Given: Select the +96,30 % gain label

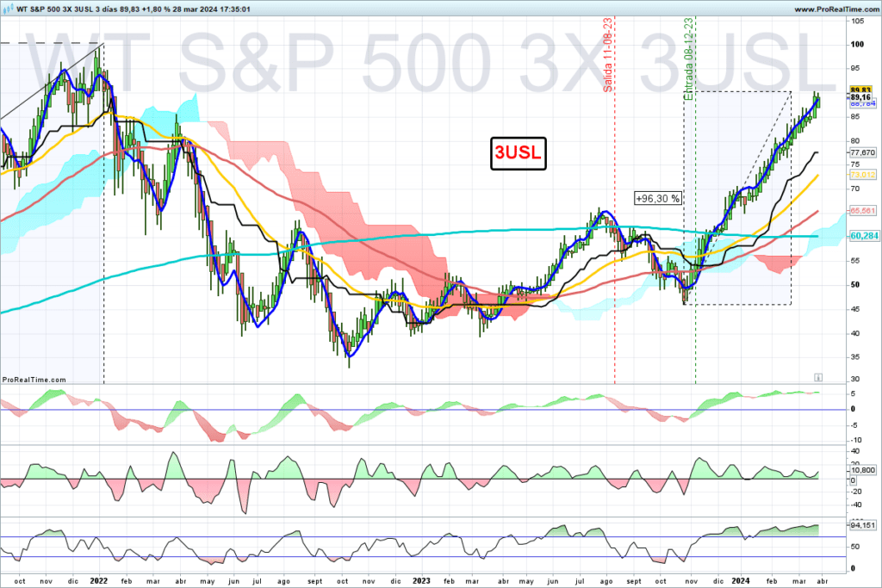Looking at the screenshot, I should [657, 198].
